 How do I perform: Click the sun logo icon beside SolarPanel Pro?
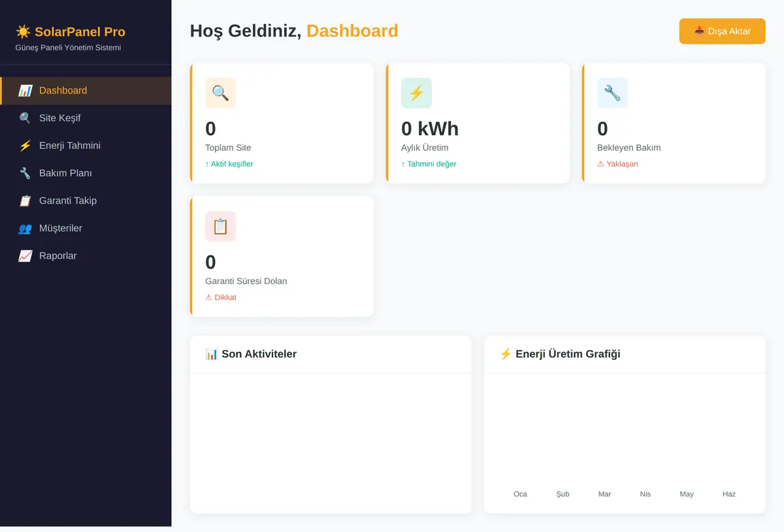[x=23, y=31]
